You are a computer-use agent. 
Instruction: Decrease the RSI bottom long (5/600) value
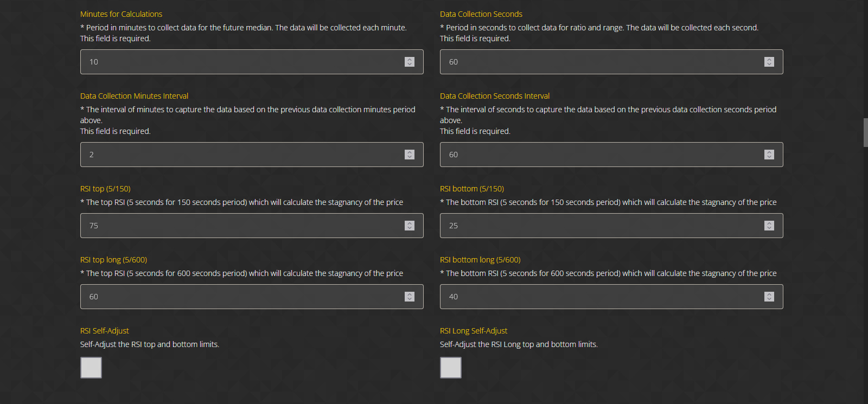coord(769,299)
